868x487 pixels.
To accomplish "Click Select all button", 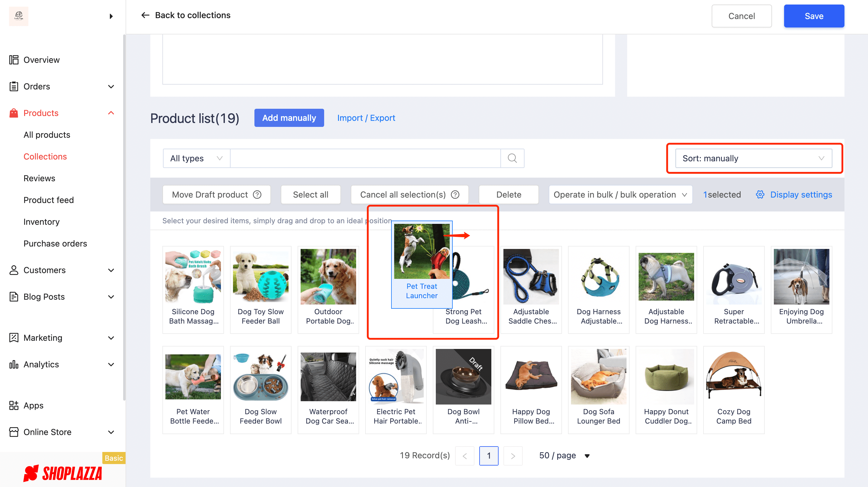I will (310, 195).
